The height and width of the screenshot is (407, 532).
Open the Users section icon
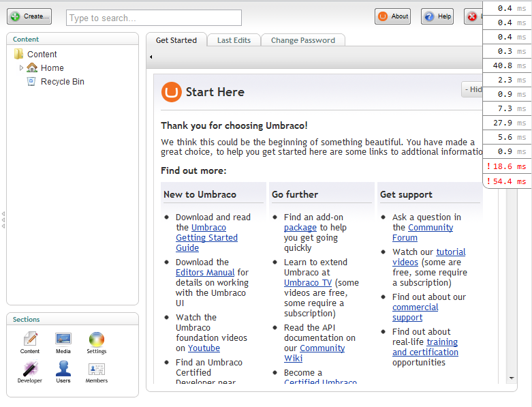[63, 372]
